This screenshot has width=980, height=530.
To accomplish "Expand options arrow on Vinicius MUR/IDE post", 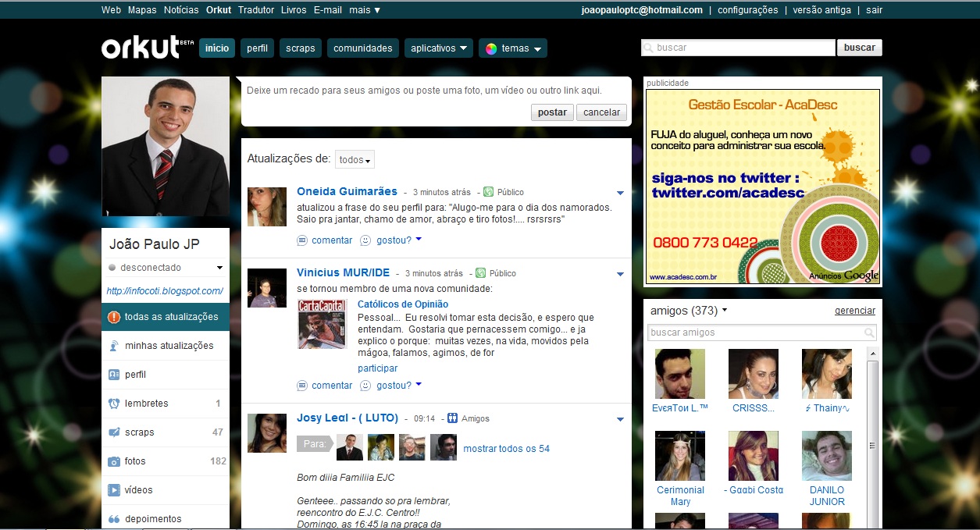I will (x=620, y=274).
